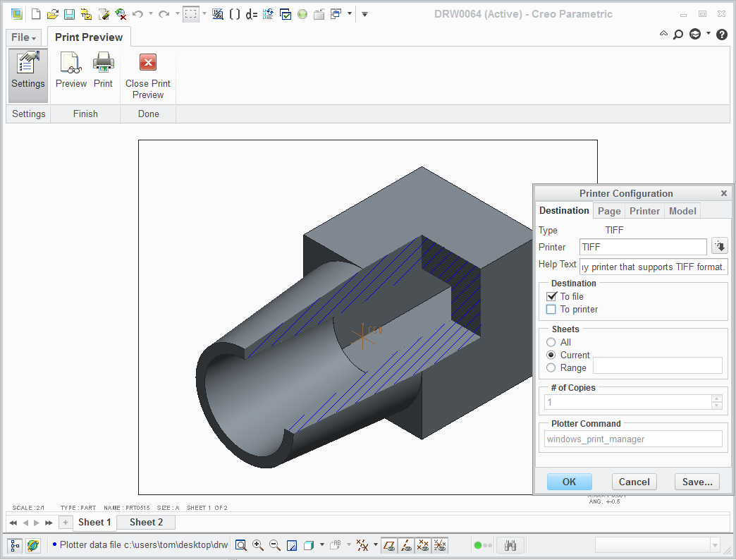Select the All sheets radio button

pyautogui.click(x=551, y=342)
